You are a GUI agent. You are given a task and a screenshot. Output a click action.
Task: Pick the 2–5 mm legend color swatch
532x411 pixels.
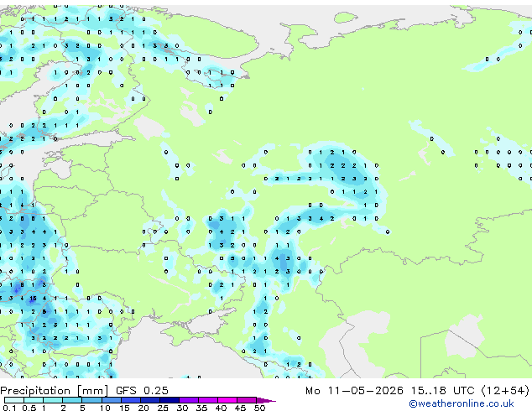(72, 400)
